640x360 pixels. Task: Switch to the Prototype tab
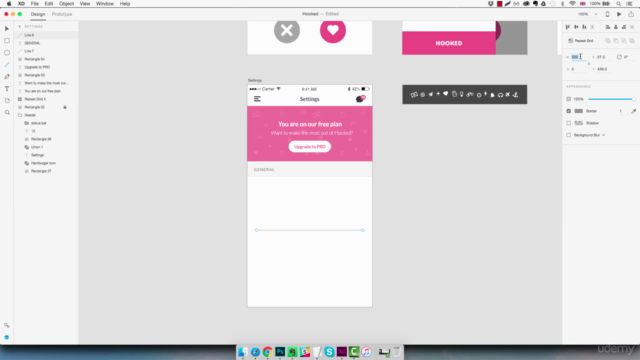tap(62, 14)
